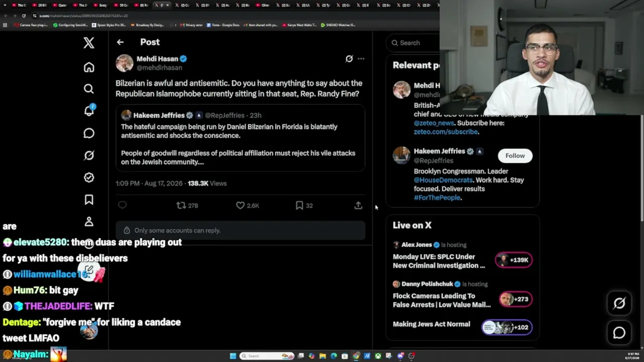Open Chat messages in the X sidebar
The width and height of the screenshot is (644, 362).
click(89, 133)
